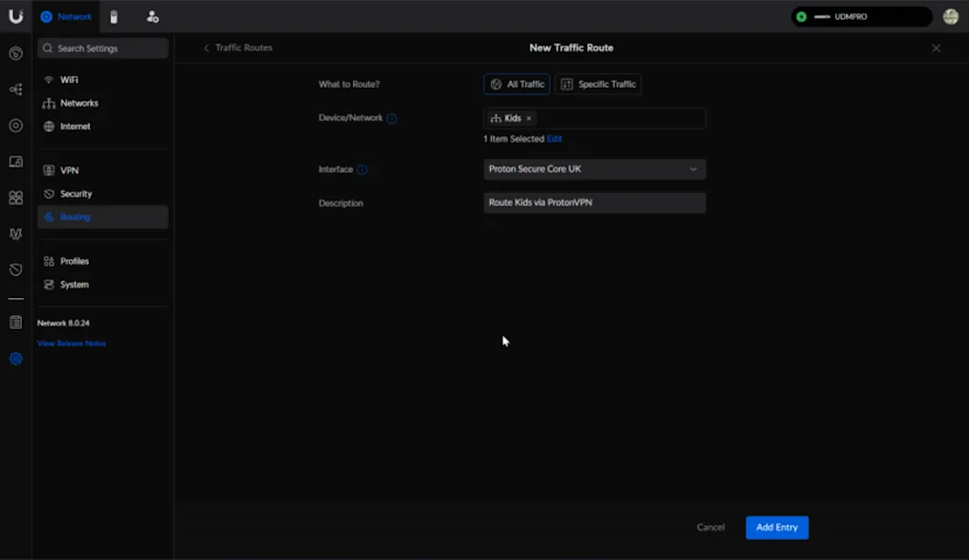
Task: Open the Insights radio icon
Action: [16, 234]
